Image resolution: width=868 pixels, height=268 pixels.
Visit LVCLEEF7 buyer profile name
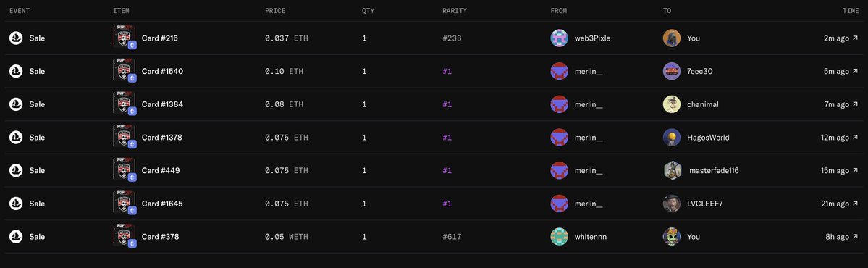(704, 204)
